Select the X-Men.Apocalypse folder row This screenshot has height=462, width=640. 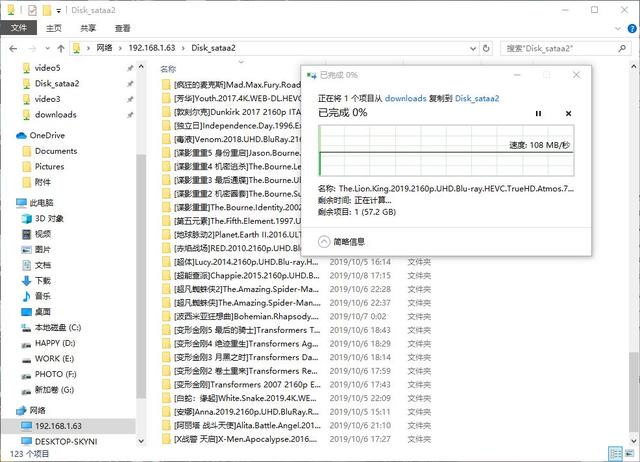(296, 439)
